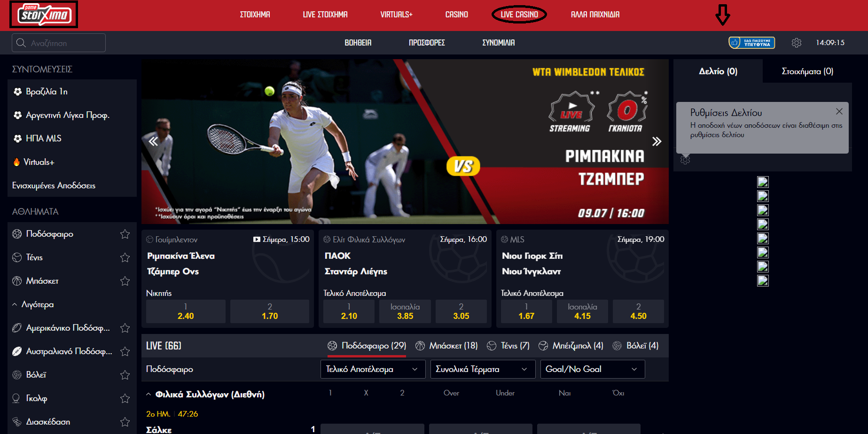The height and width of the screenshot is (434, 868).
Task: Click the Τένις sport icon in sidebar
Action: pos(17,257)
